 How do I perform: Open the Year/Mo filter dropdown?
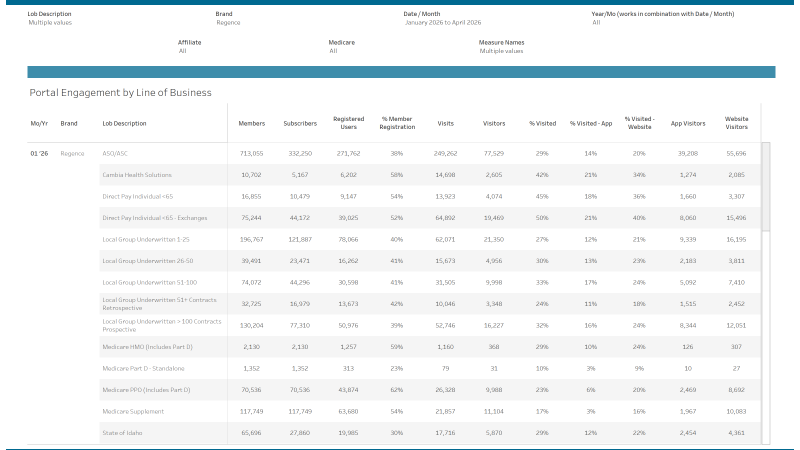coord(595,21)
